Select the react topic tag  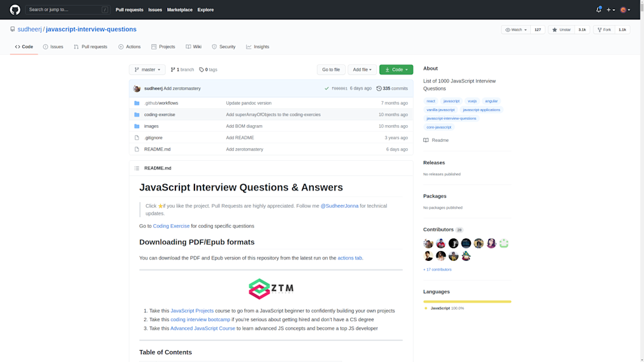coord(431,101)
